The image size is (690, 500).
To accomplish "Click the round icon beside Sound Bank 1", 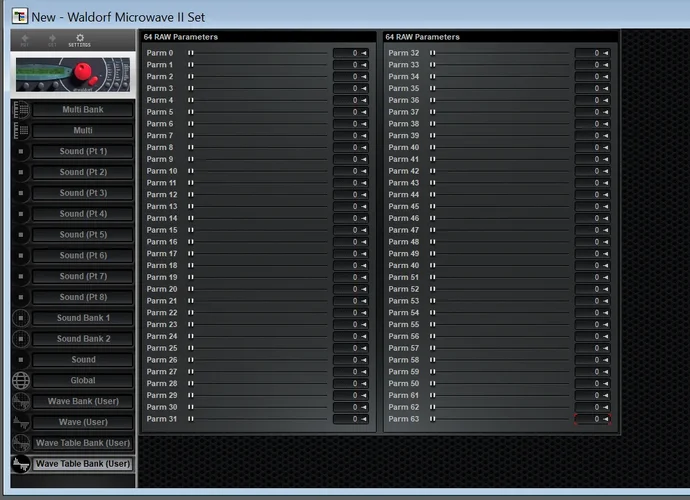I will [21, 318].
